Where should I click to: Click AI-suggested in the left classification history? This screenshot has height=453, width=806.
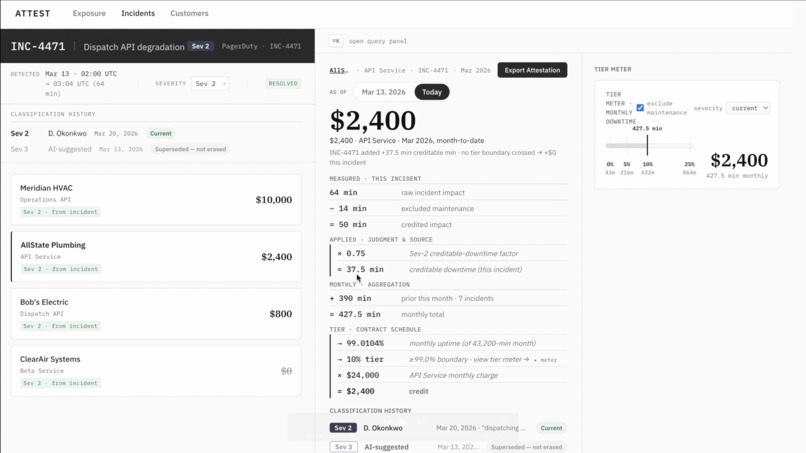point(69,149)
